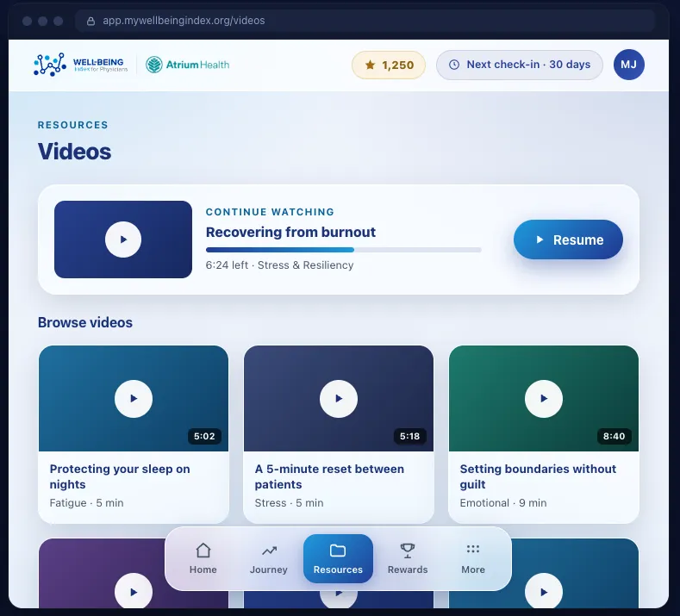Play Setting boundaries without guilt video
680x616 pixels.
(544, 399)
